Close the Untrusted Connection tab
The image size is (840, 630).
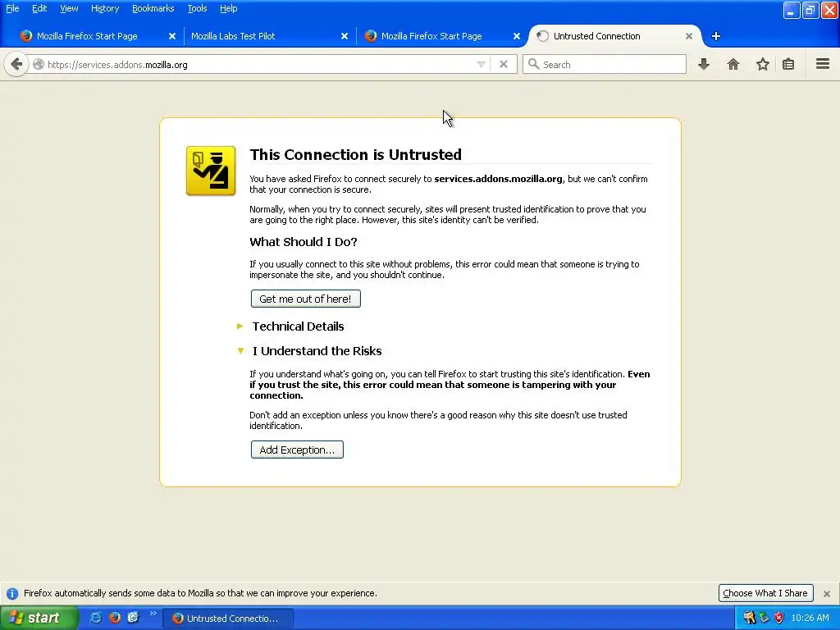pos(689,36)
